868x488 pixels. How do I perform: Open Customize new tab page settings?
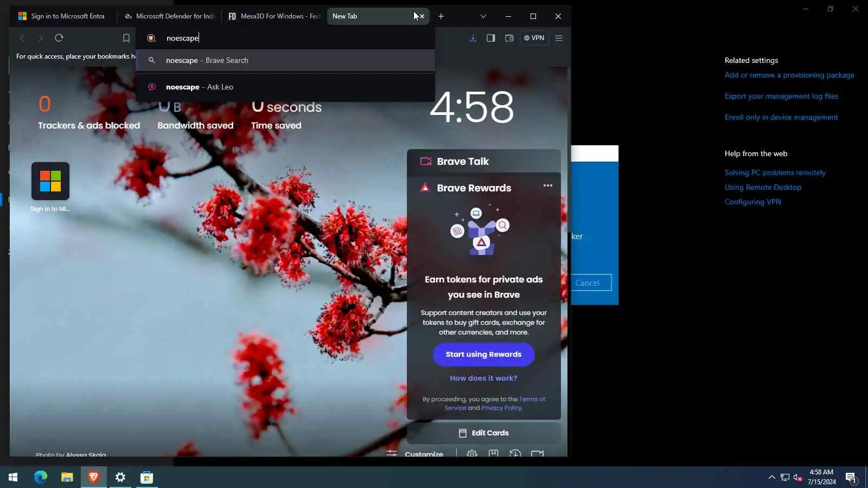pos(415,454)
